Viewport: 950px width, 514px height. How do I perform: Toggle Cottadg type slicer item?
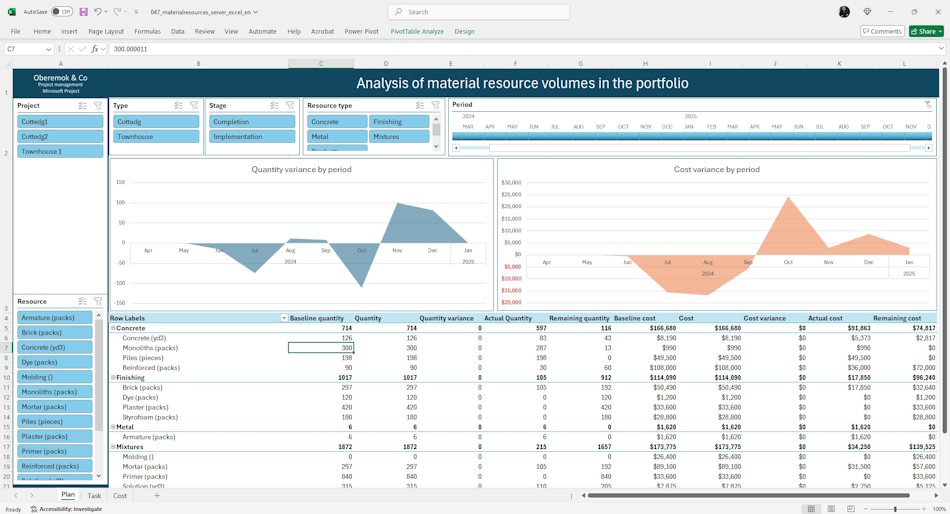point(156,122)
